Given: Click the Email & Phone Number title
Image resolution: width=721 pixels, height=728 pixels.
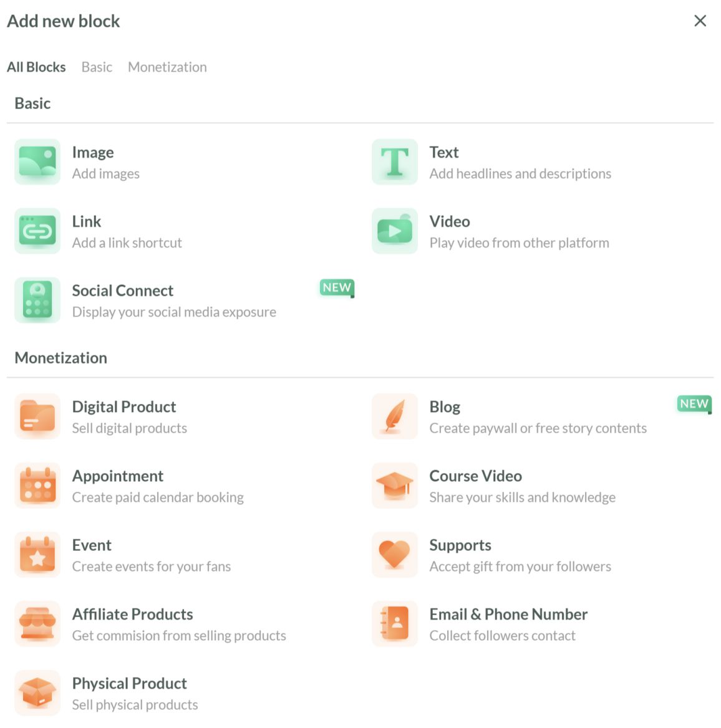Looking at the screenshot, I should pos(508,615).
